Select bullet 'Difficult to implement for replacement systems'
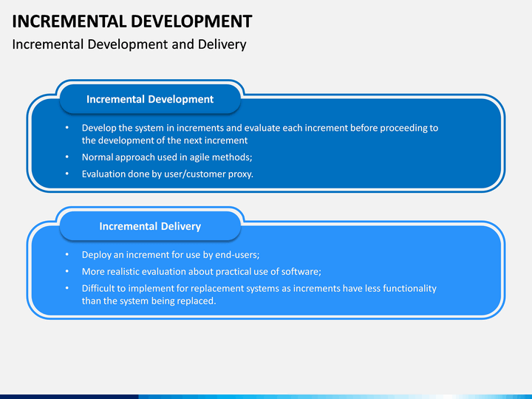532x399 pixels. click(x=259, y=295)
